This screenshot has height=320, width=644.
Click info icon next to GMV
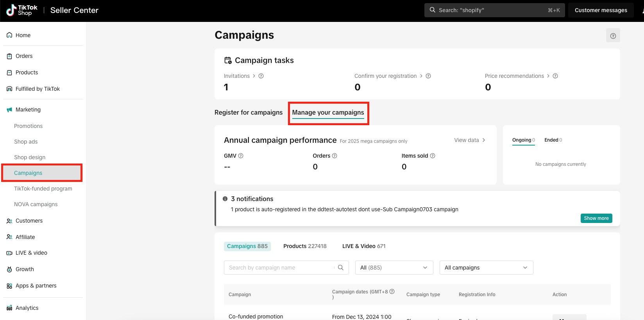click(x=241, y=156)
